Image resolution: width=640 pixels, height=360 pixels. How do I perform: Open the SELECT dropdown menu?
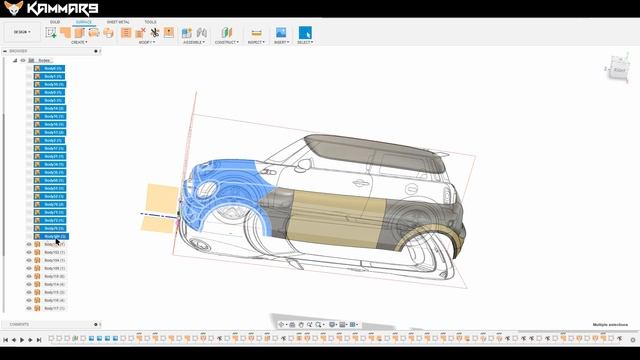tap(305, 42)
